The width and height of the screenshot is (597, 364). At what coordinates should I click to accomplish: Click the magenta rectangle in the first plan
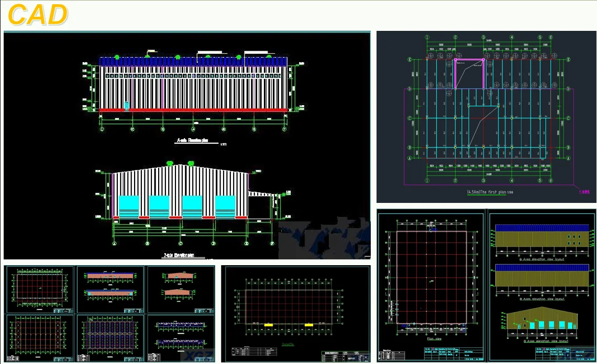pos(469,73)
